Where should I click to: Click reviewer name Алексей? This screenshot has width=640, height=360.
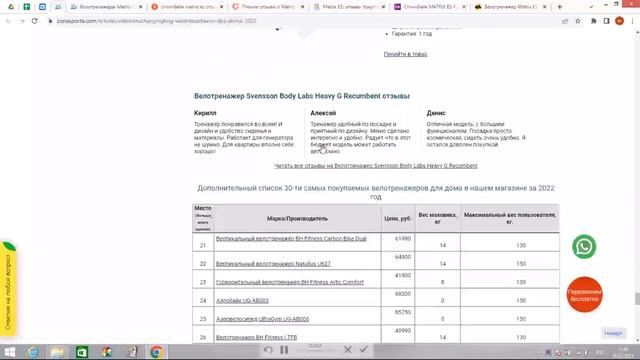tap(323, 113)
